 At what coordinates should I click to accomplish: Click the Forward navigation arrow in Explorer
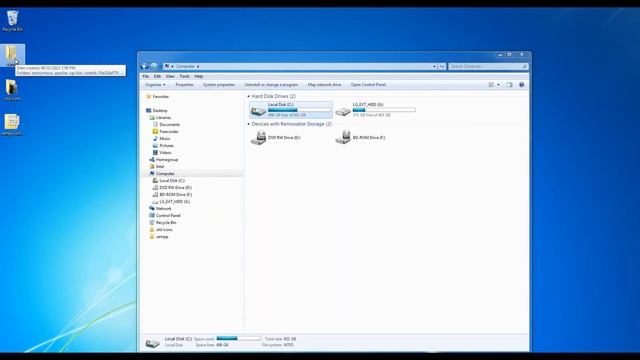[x=153, y=66]
